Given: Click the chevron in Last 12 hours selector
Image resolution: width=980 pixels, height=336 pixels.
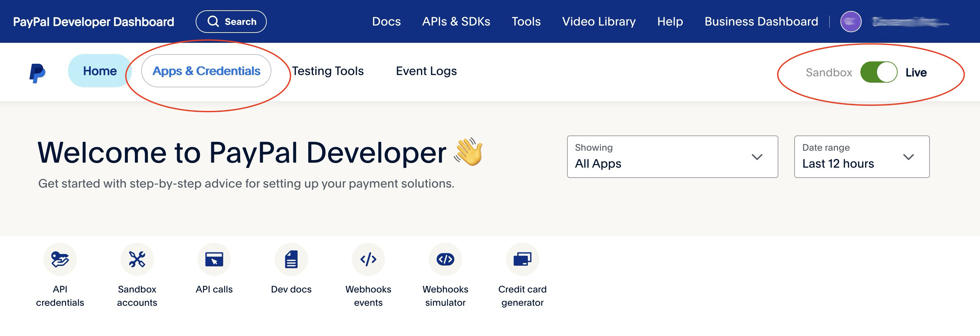Looking at the screenshot, I should (x=909, y=157).
